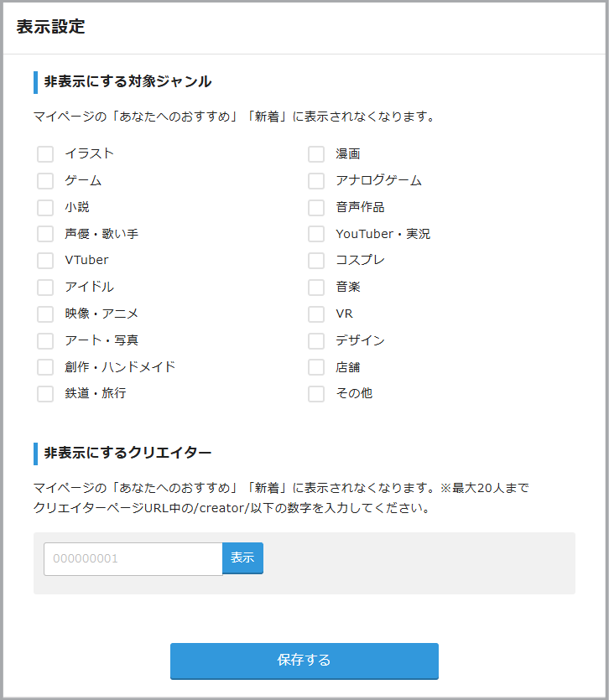This screenshot has height=700, width=609.
Task: Check the 鉄道・旅行 checkbox
Action: coord(45,394)
